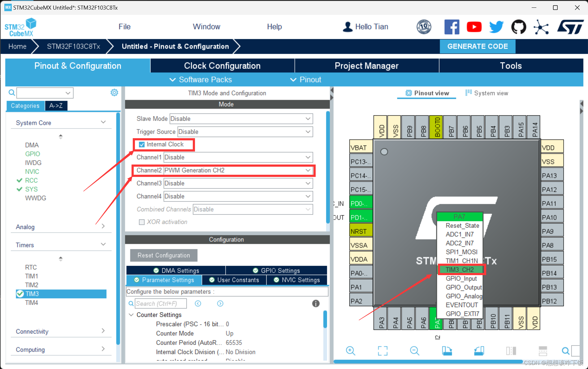Go to previous parameter search result

(x=198, y=304)
